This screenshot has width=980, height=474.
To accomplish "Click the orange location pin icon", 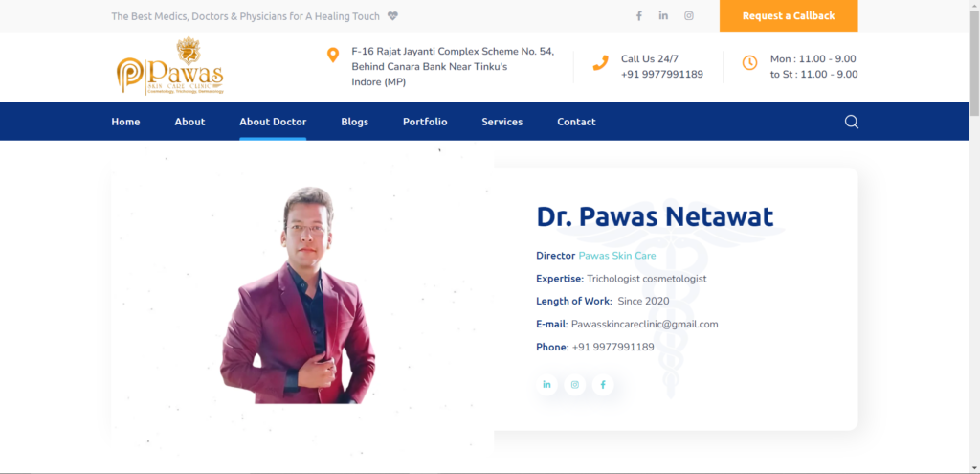I will click(333, 55).
